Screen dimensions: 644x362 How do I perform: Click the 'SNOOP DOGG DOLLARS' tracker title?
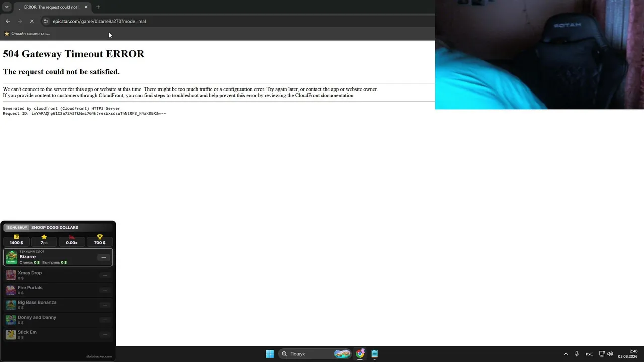[55, 228]
